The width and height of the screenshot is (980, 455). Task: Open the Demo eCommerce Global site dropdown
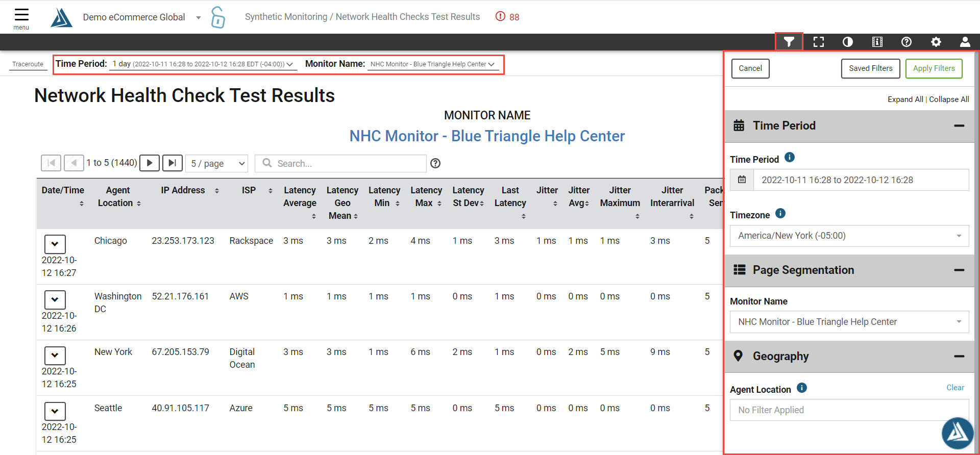(x=142, y=17)
